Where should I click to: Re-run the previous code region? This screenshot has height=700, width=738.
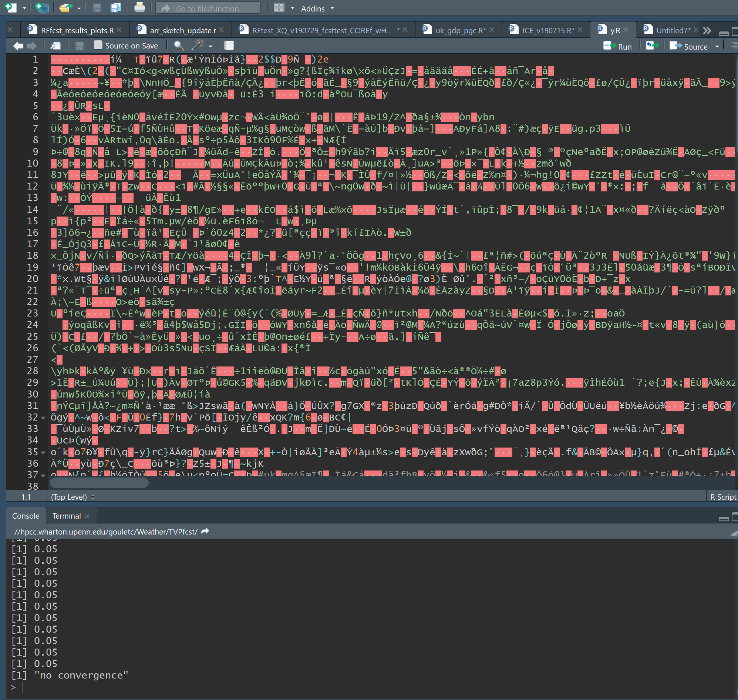[652, 46]
